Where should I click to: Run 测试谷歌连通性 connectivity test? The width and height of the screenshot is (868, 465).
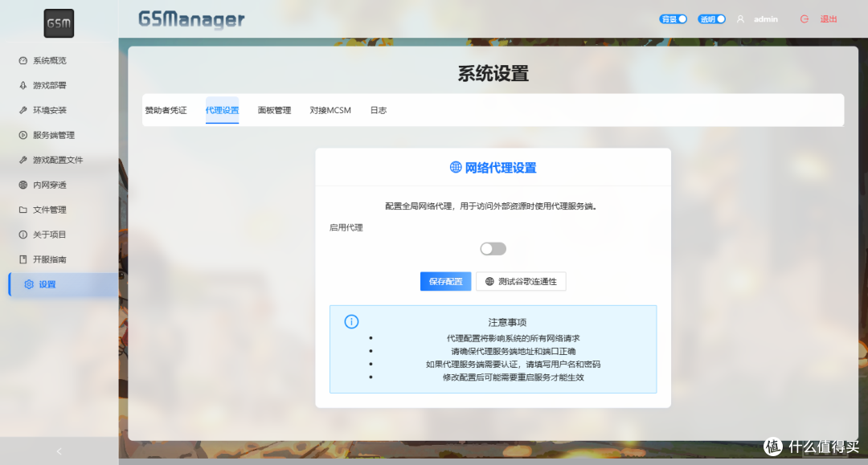point(521,281)
